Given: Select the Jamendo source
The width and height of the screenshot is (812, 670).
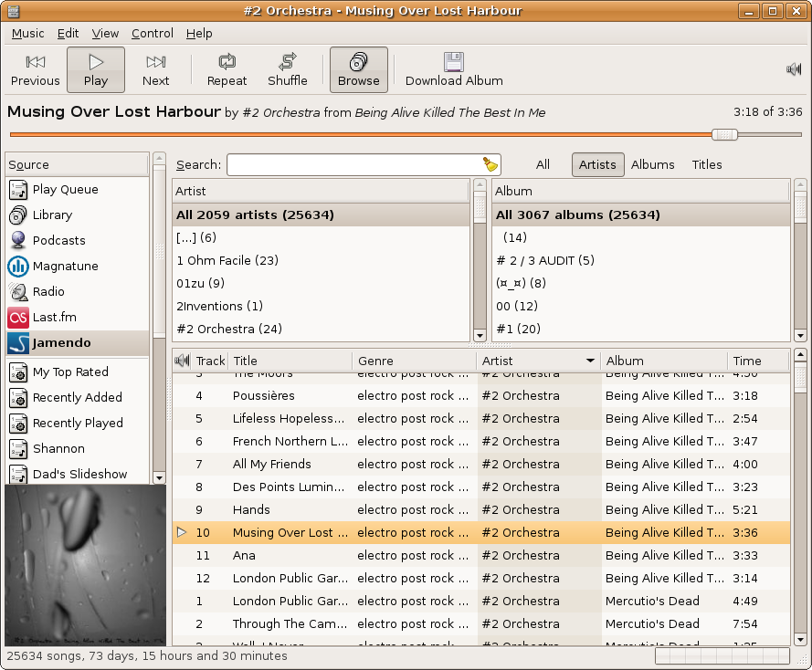Looking at the screenshot, I should coord(78,343).
